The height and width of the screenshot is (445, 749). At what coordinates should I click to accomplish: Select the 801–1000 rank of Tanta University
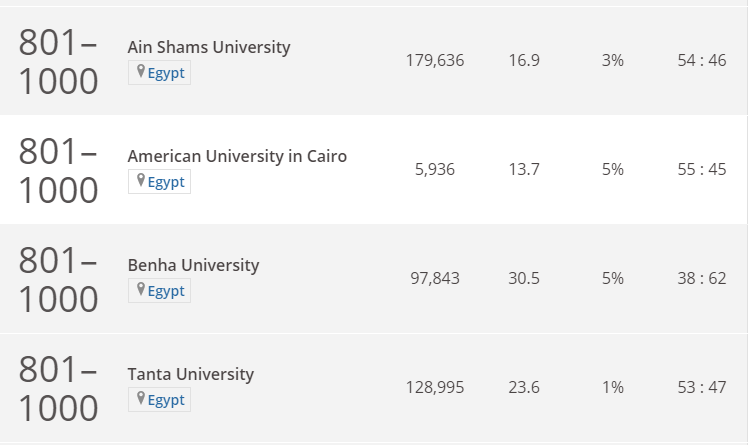(58, 388)
